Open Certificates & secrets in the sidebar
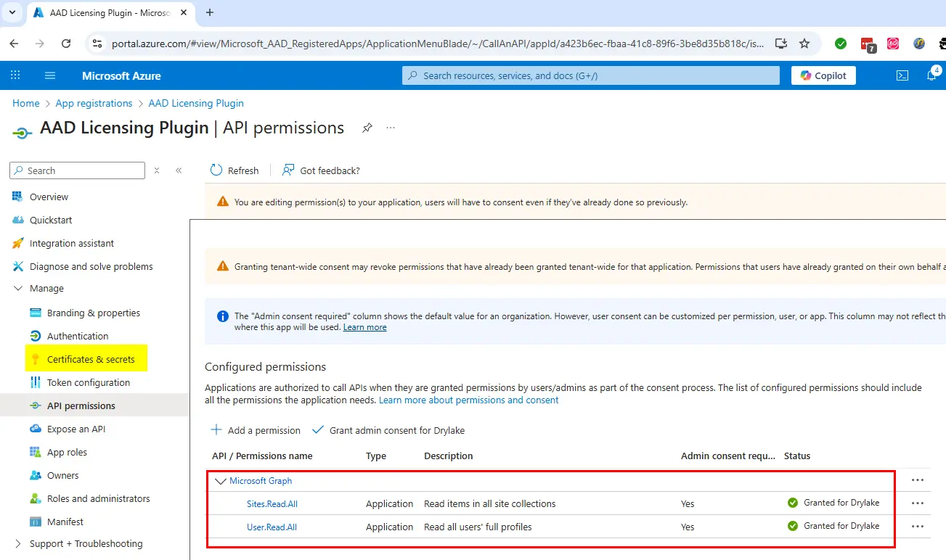 (91, 359)
